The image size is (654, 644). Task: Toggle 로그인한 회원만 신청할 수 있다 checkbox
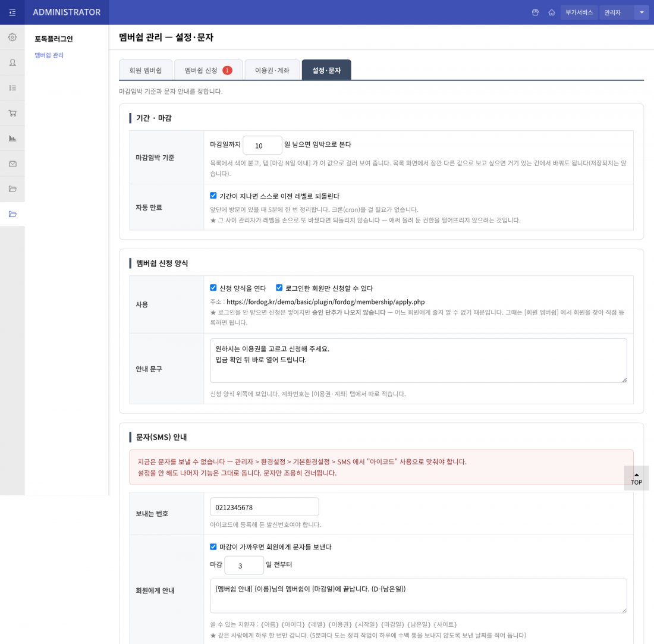(x=279, y=288)
